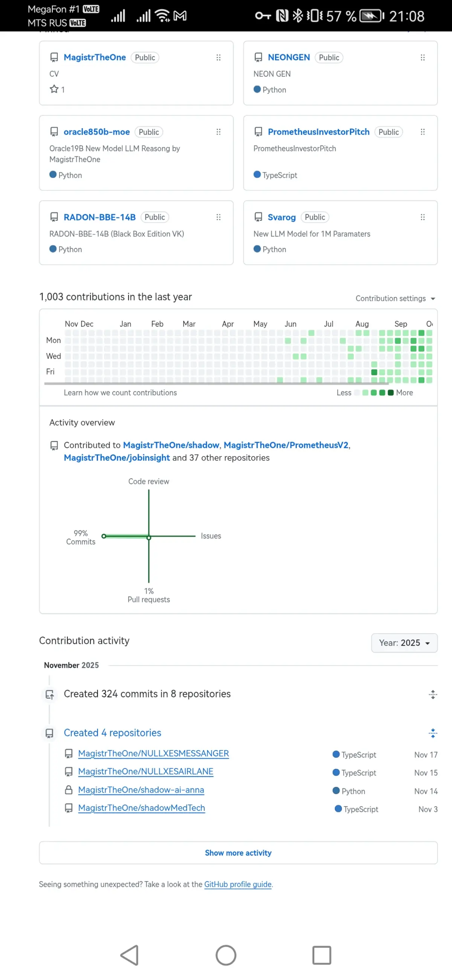
Task: Open the GitHub profile guide link
Action: (x=238, y=885)
